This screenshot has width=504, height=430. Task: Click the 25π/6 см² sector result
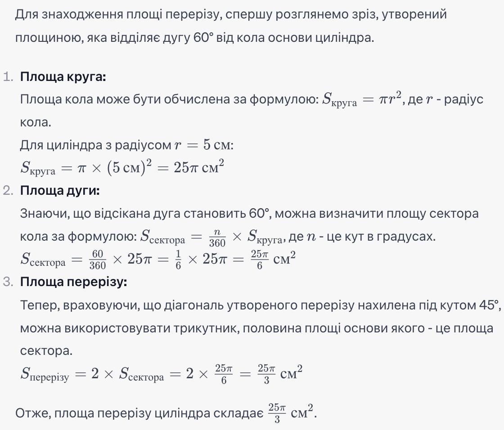pos(273,260)
